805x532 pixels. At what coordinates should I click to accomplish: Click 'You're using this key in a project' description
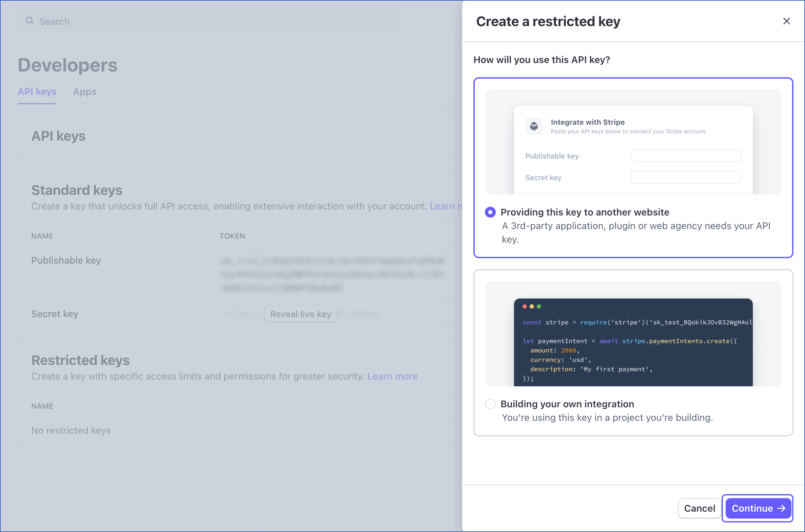pyautogui.click(x=607, y=417)
